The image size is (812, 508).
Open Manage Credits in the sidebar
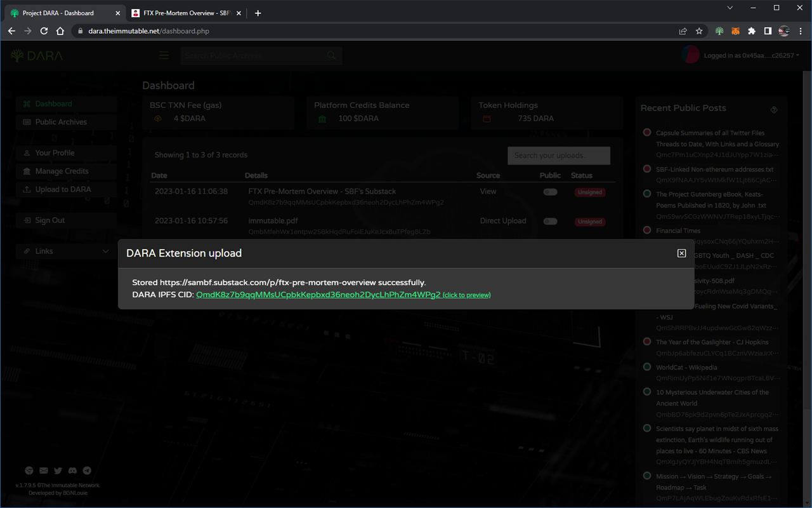point(66,171)
